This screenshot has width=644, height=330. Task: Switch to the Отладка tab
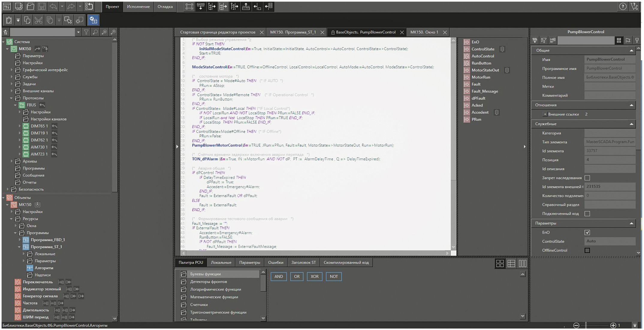coord(165,7)
